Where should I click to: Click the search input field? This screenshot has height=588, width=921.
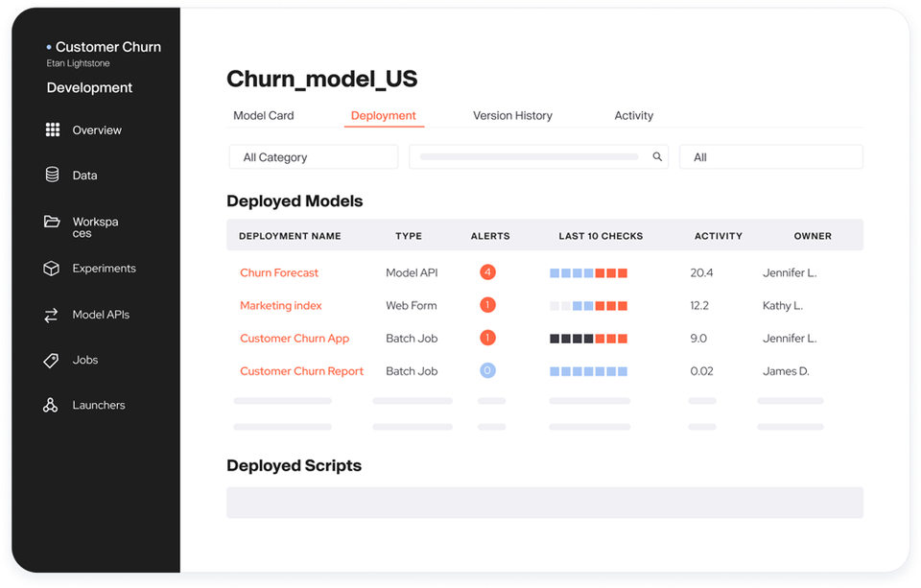[538, 157]
